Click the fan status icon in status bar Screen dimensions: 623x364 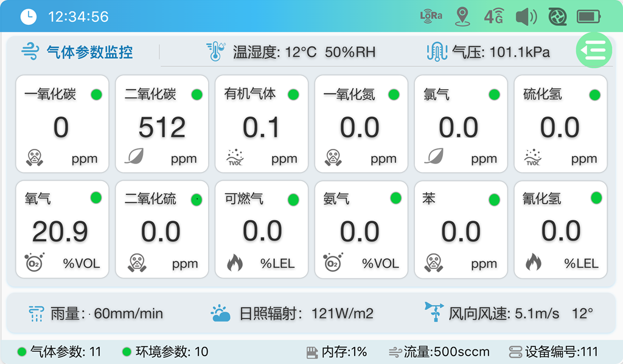557,16
